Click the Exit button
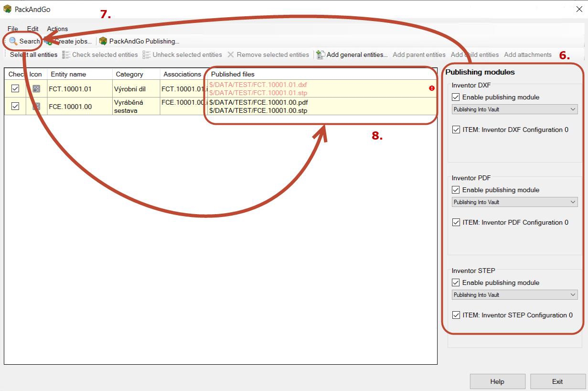 557,381
